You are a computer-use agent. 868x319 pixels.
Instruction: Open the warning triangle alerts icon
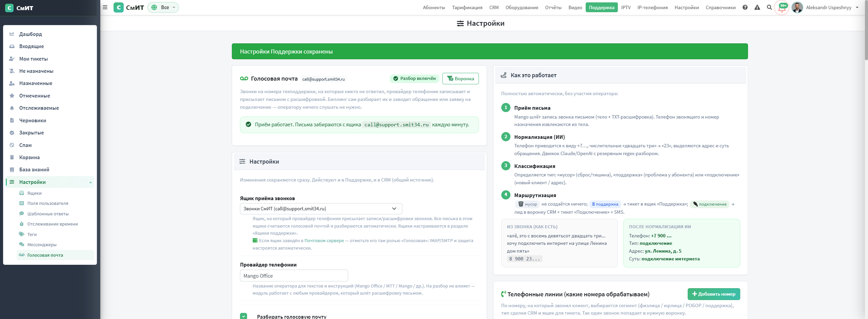click(x=757, y=7)
